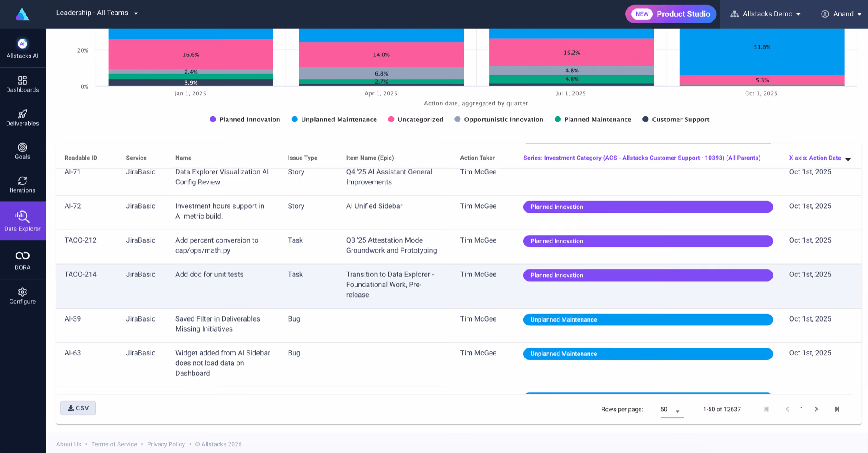
Task: Click 'Q4 '25 AI Assistant General Improvements' cell
Action: 389,177
